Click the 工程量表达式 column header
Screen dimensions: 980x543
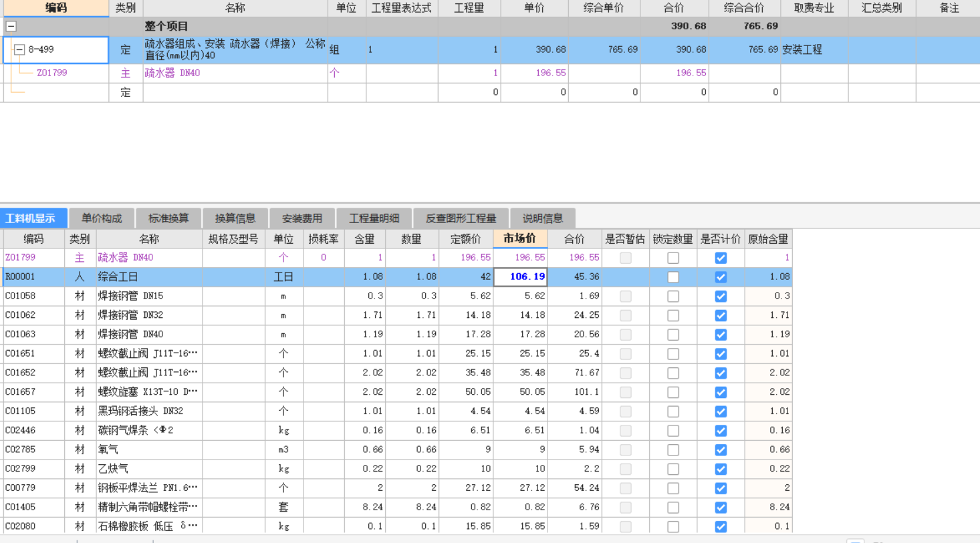402,8
